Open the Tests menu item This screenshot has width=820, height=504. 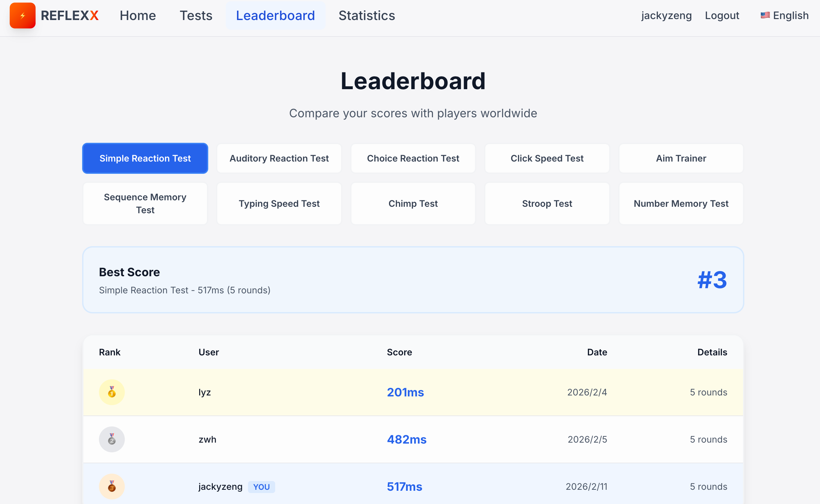(196, 15)
